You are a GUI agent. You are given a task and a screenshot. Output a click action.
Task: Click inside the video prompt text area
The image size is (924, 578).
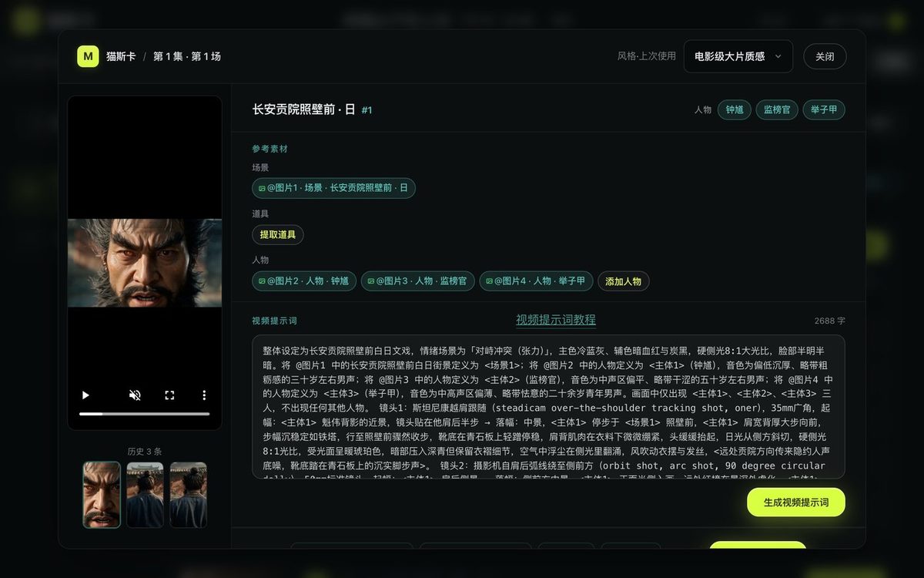(548, 407)
